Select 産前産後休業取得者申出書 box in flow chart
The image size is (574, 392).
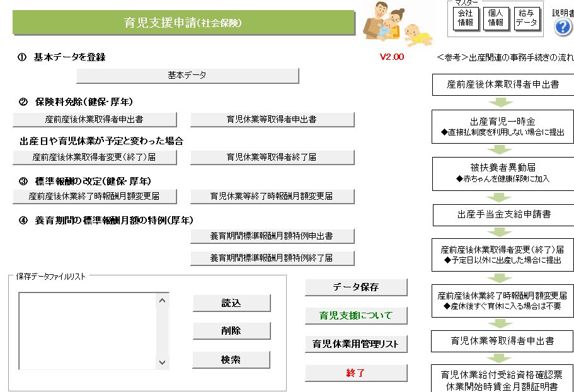pyautogui.click(x=503, y=85)
